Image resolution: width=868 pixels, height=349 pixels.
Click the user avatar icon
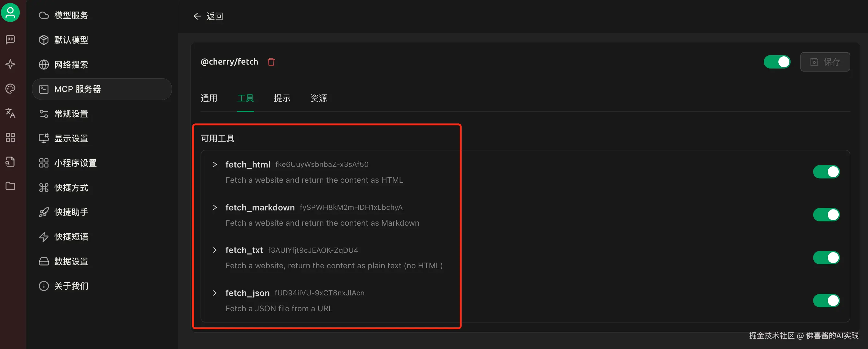pyautogui.click(x=10, y=12)
